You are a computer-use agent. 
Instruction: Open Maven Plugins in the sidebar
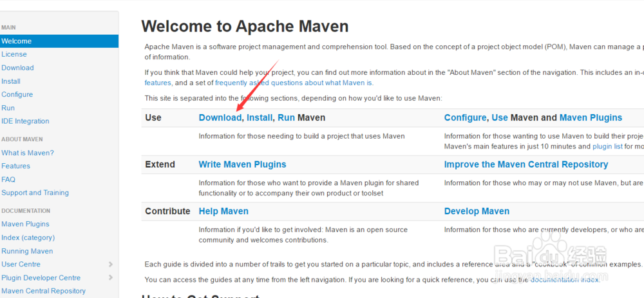(x=25, y=224)
